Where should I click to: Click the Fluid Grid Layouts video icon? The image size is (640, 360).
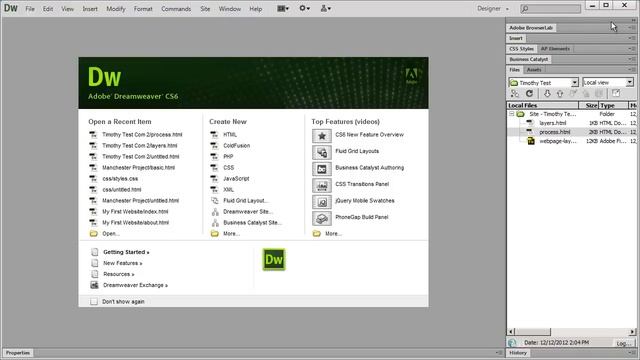[322, 153]
